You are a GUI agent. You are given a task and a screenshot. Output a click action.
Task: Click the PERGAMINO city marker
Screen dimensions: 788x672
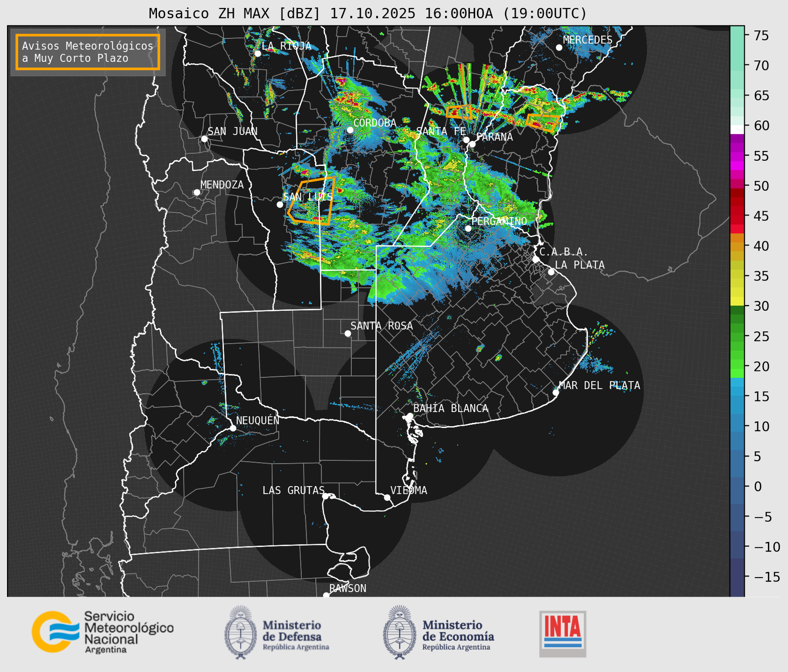pos(468,228)
